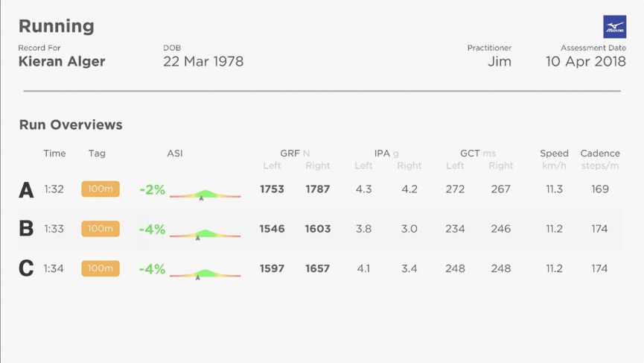This screenshot has width=644, height=363.
Task: Click the 100m tag on run C
Action: coord(101,268)
